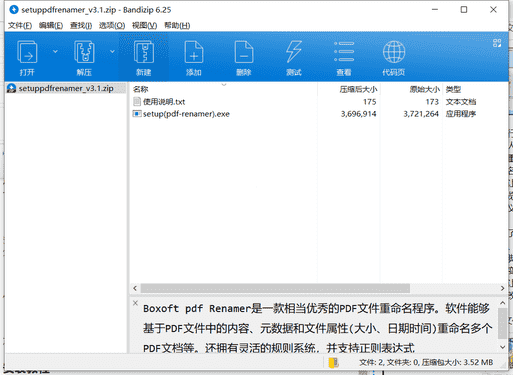
Task: Click the yellow archive icon in status bar
Action: click(x=333, y=363)
